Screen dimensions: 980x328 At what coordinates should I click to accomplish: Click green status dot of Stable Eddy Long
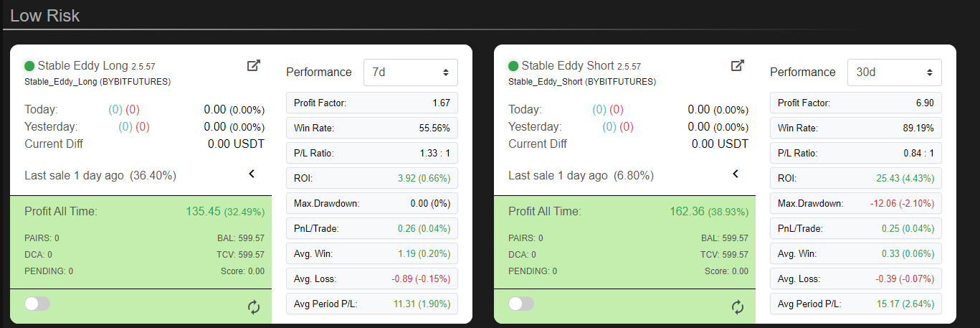click(x=29, y=66)
